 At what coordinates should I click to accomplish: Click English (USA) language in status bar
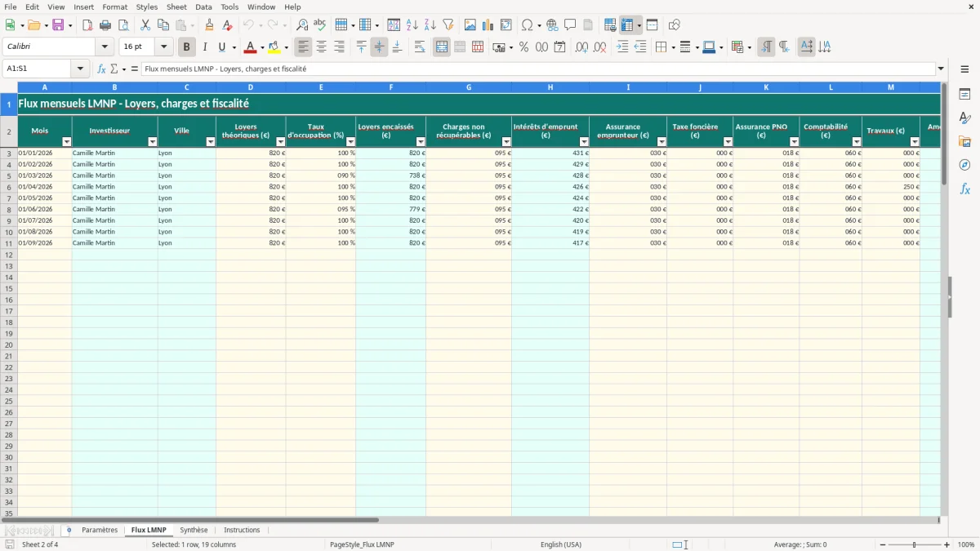tap(561, 544)
